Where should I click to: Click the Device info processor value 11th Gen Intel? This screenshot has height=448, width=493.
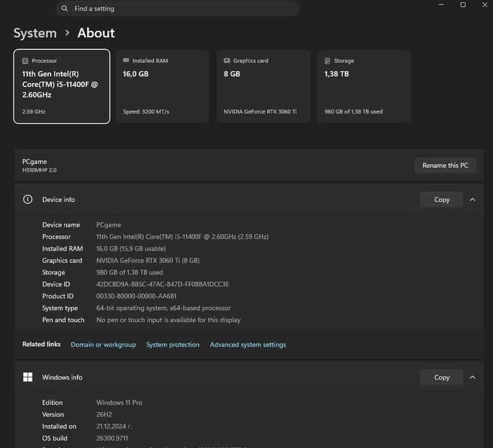[182, 236]
